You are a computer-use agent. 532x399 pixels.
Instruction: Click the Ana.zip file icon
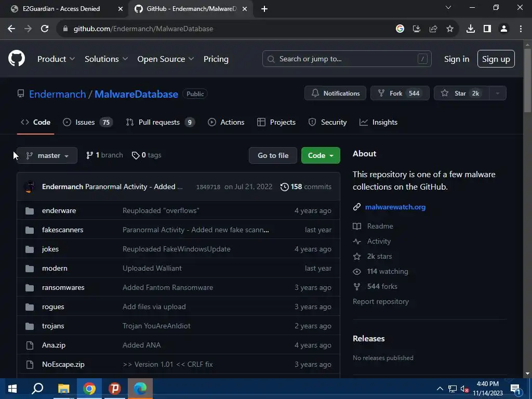(x=30, y=345)
